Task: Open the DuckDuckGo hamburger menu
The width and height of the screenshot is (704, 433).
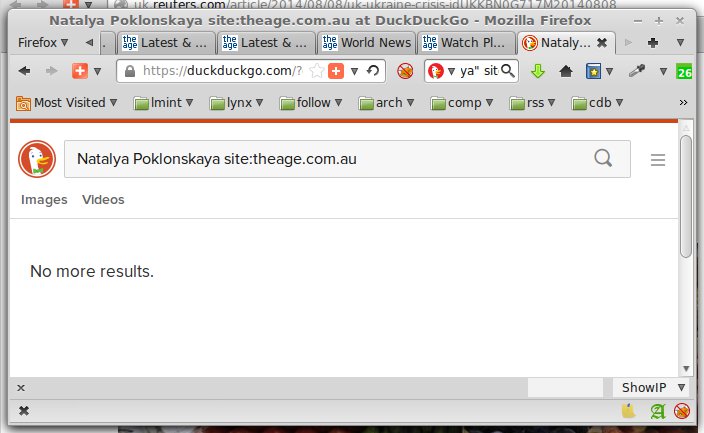Action: coord(658,160)
